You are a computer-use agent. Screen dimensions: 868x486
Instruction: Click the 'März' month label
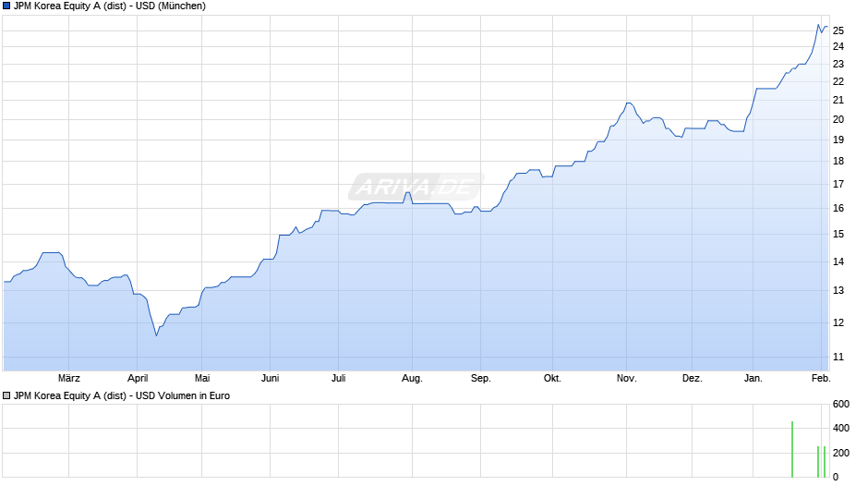click(69, 378)
